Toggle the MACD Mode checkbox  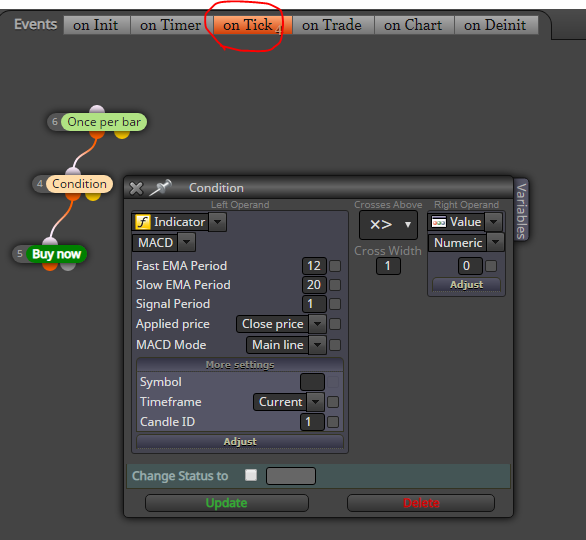tap(335, 345)
